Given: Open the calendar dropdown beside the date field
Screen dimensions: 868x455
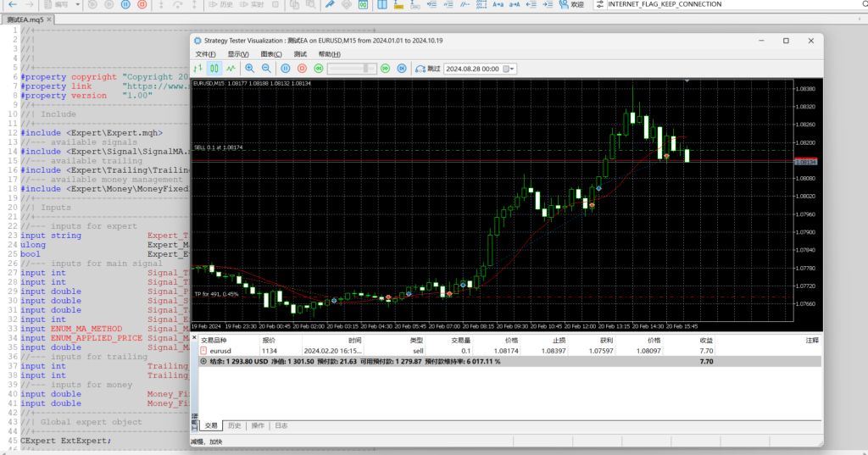Looking at the screenshot, I should coord(509,69).
